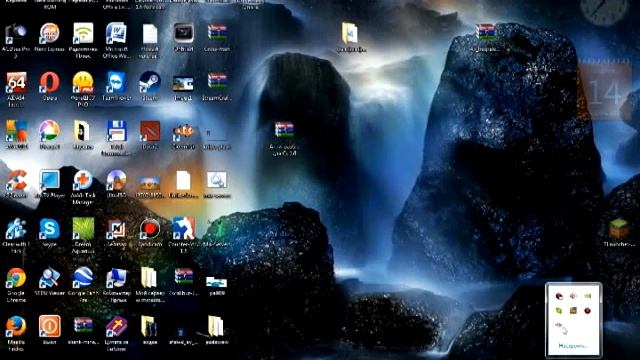Click the Customize link in tray popup
The image size is (640, 360).
point(573,346)
